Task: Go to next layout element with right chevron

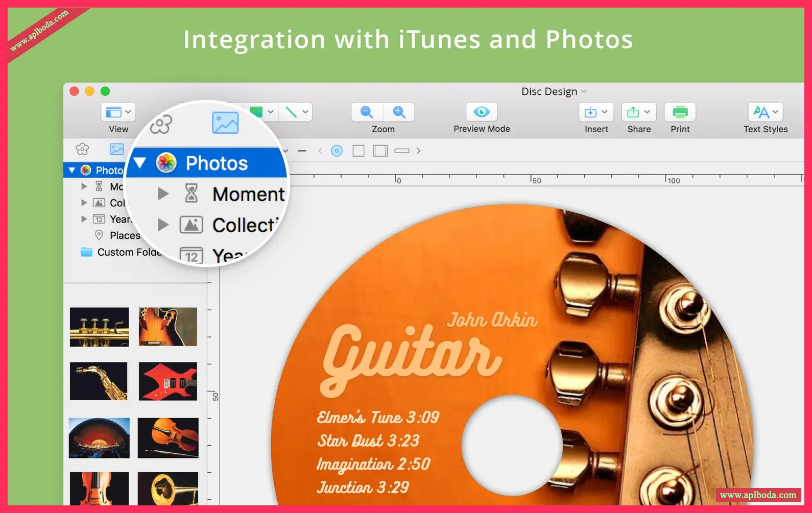Action: [x=418, y=151]
